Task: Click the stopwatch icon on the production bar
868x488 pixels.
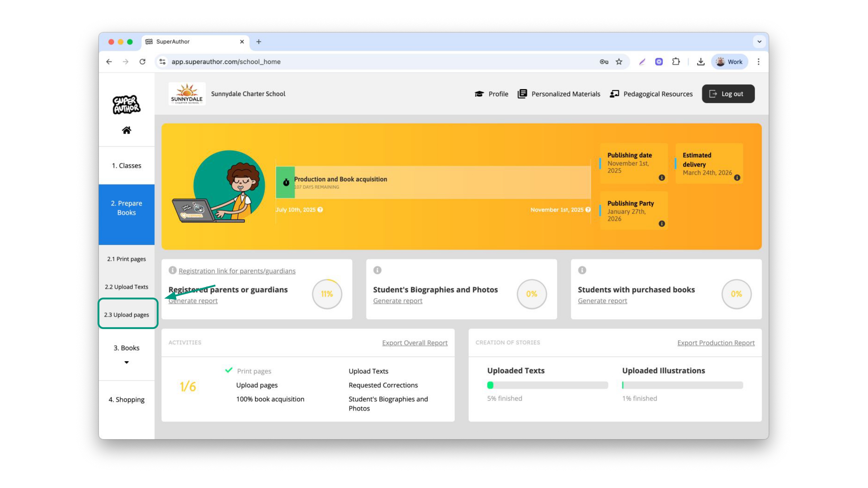Action: pos(286,182)
